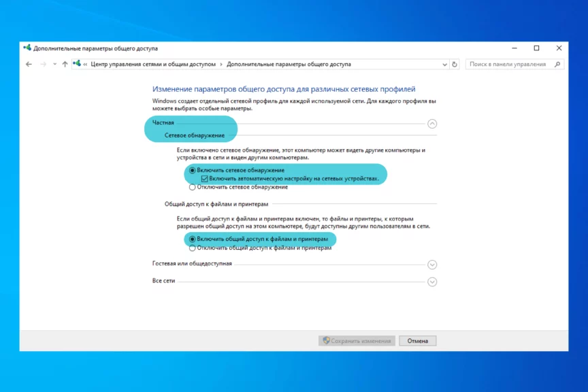Open 'Центр управления сетями и общим доступом' breadcrumb

[153, 64]
